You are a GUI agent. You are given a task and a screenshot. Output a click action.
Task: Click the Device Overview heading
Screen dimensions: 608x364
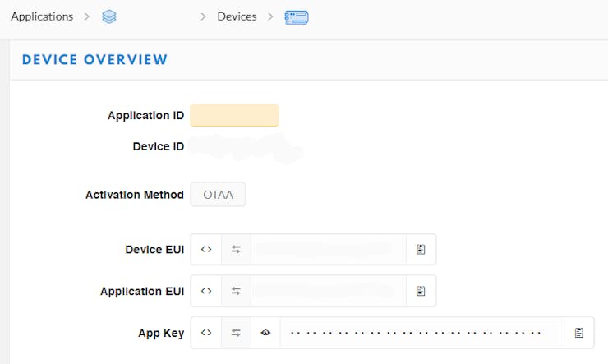(x=94, y=59)
